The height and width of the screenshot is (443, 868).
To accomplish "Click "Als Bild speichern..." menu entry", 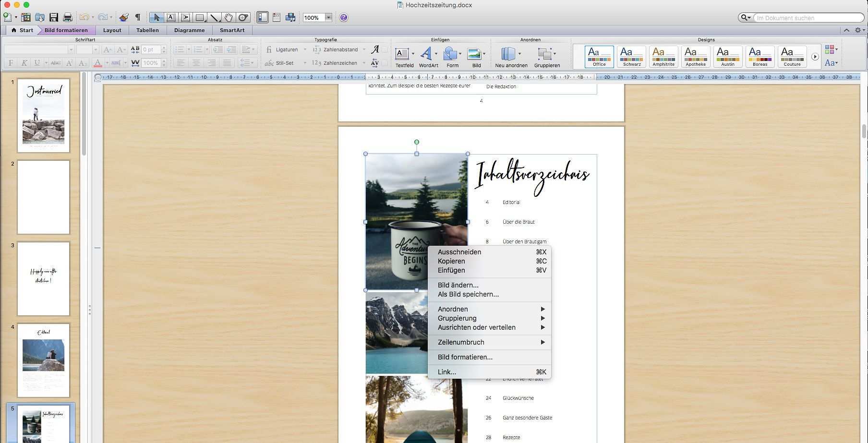I will [x=468, y=294].
